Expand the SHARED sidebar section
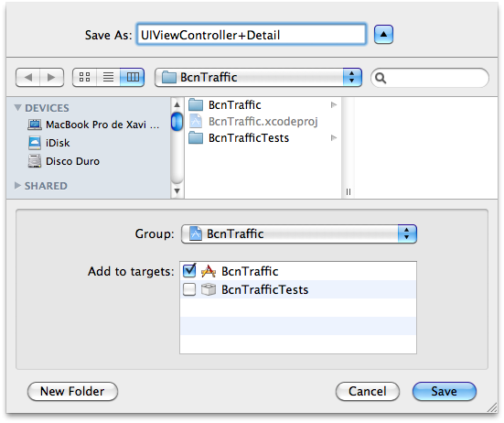The image size is (504, 423). coord(17,186)
